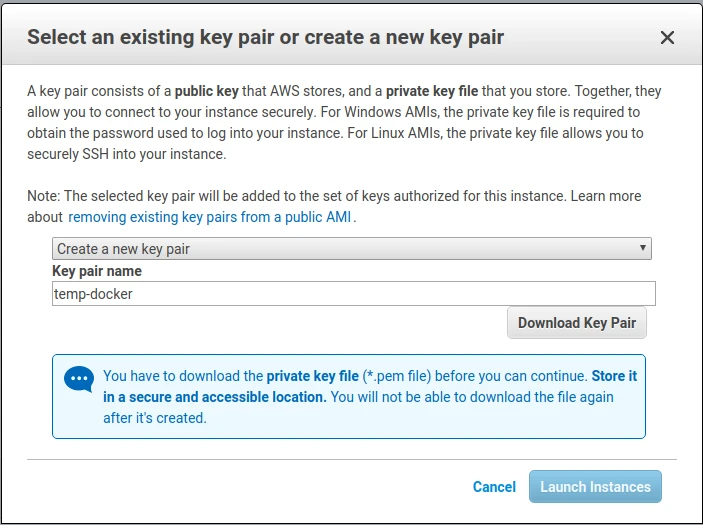This screenshot has width=703, height=525.
Task: Close the key pair dialog with X
Action: [667, 38]
